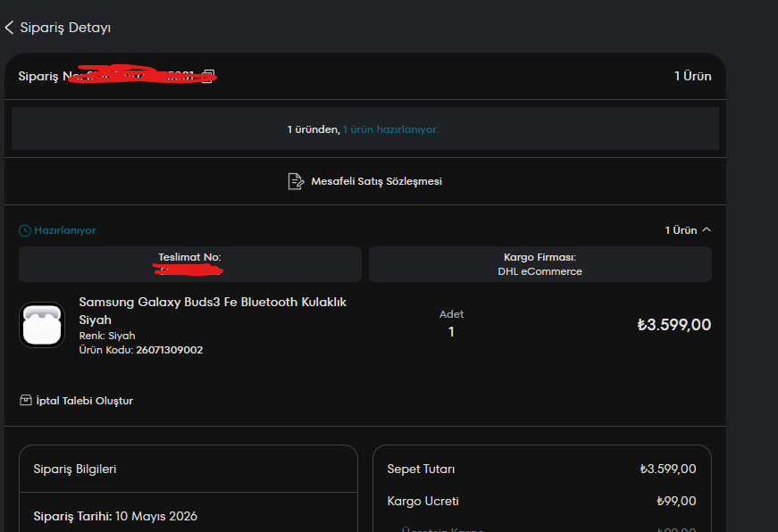Open the Samsung Galaxy Buds3 product thumbnail
The image size is (778, 532).
(42, 325)
